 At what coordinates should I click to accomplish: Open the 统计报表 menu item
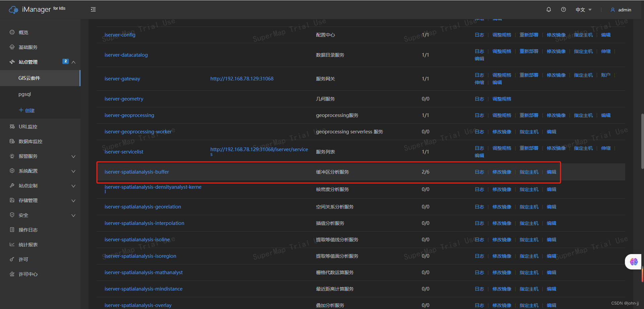tap(40, 244)
